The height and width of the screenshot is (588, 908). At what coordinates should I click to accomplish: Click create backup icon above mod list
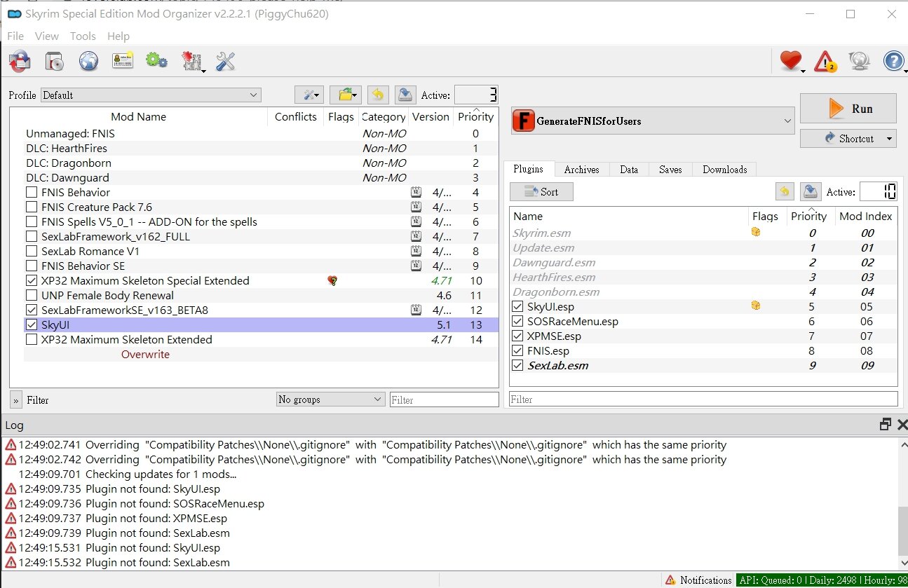tap(405, 95)
